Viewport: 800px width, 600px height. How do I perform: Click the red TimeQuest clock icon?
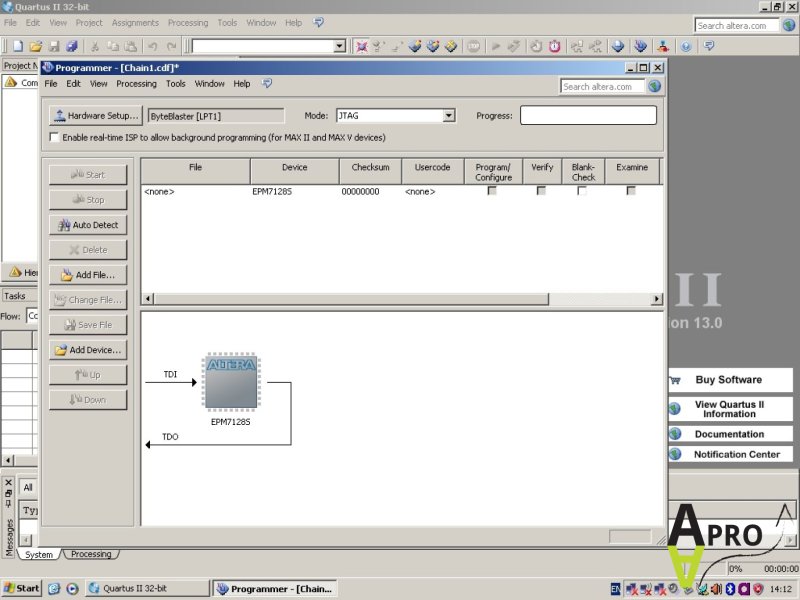coord(555,46)
